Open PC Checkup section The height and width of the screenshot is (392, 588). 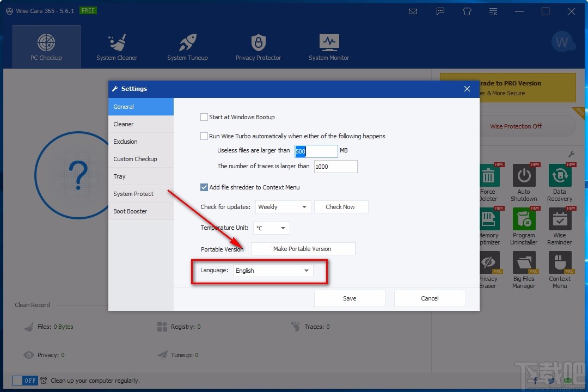coord(46,46)
